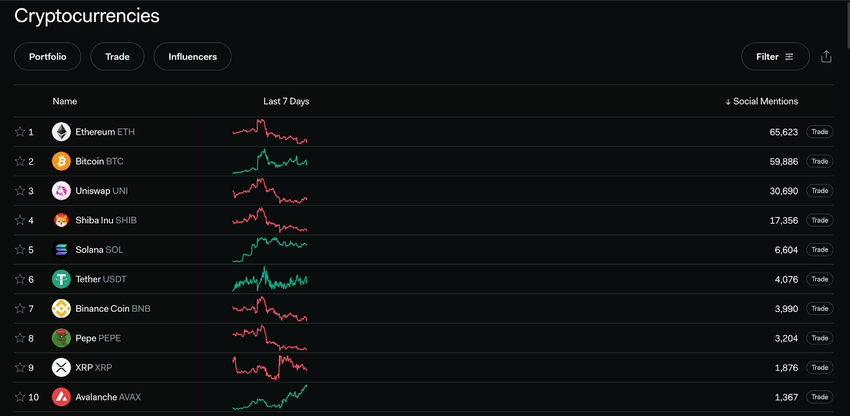
Task: Favorite Tether with its star icon
Action: [x=20, y=279]
